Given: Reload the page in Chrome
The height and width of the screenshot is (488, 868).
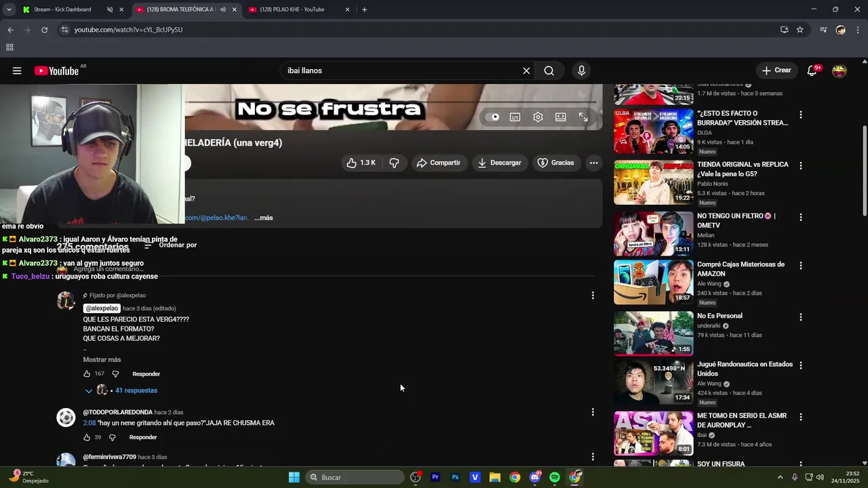Looking at the screenshot, I should (45, 30).
